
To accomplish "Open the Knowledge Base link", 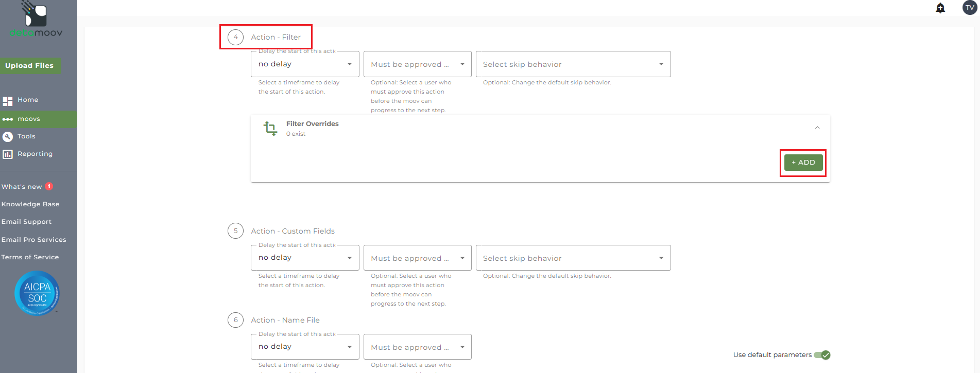I will (30, 204).
